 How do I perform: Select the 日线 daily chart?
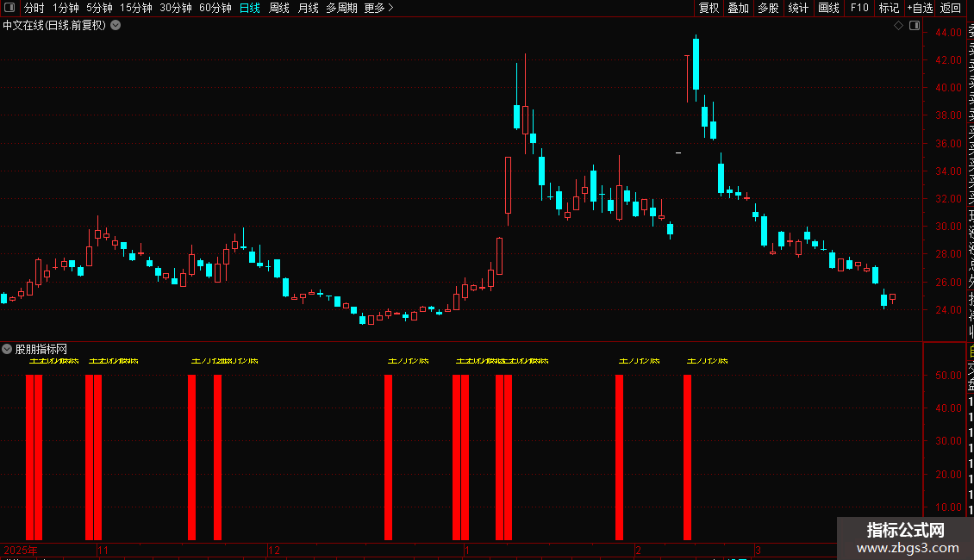(250, 8)
